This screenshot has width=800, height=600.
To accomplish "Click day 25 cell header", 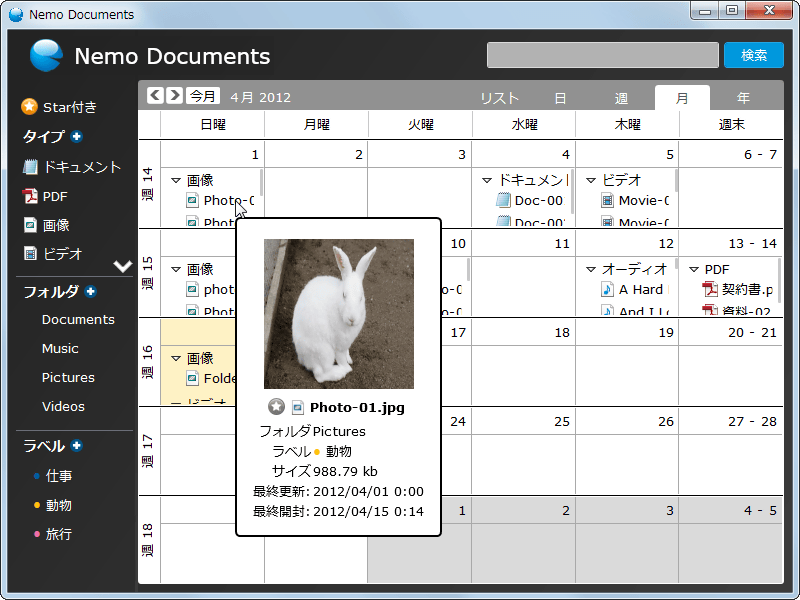I will click(523, 421).
